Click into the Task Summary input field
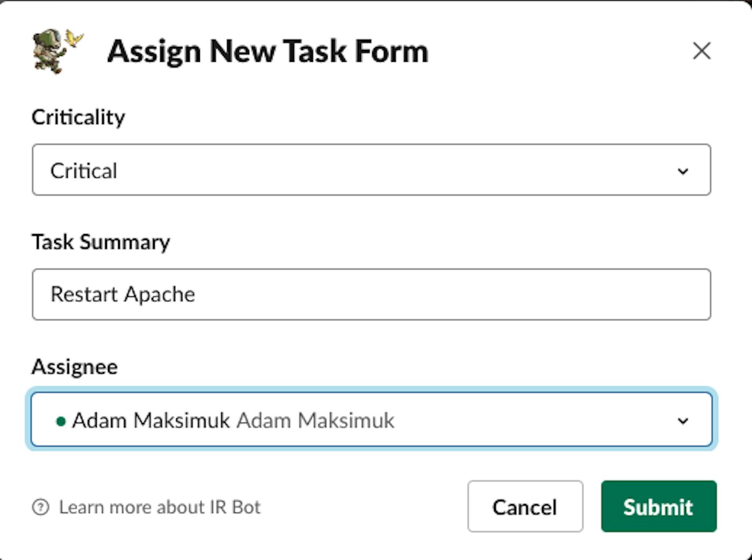 pos(371,295)
